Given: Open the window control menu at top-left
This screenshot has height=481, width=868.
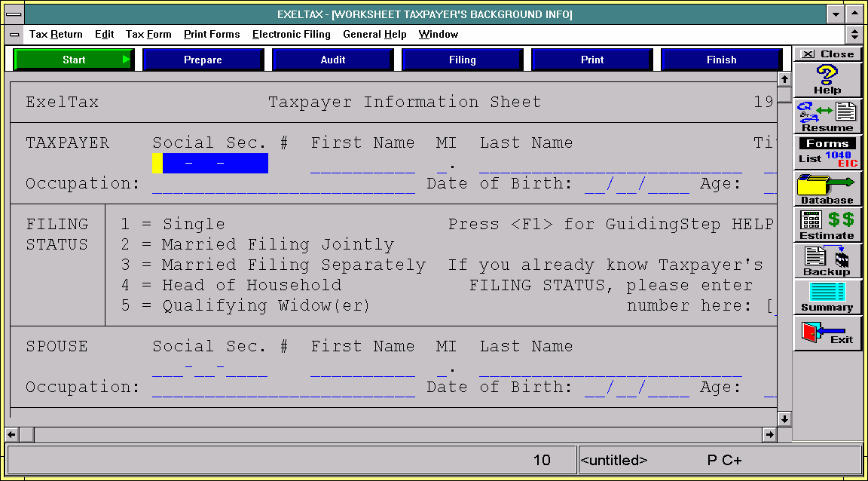Looking at the screenshot, I should [14, 14].
